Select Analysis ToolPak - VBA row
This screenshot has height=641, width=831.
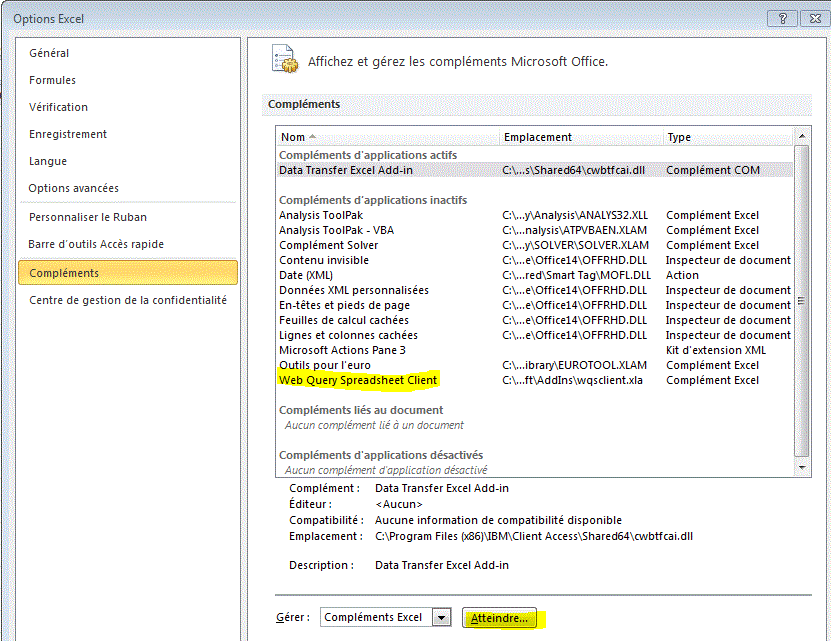534,230
